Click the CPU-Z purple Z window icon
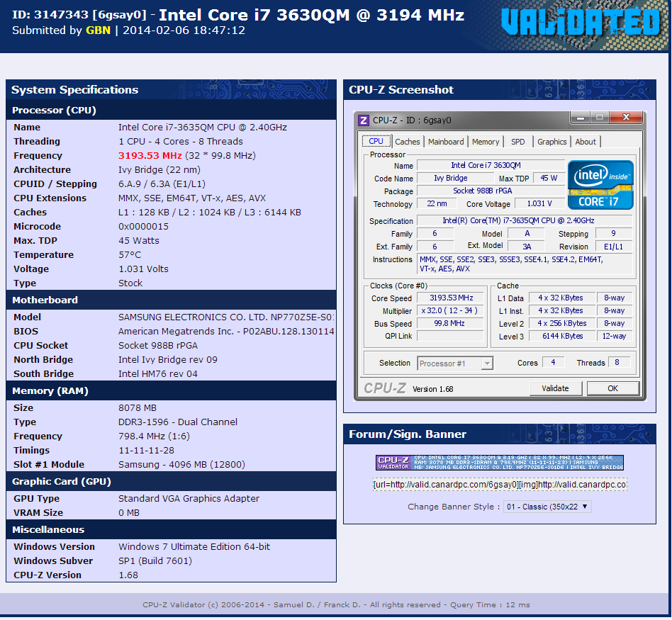 tap(363, 120)
